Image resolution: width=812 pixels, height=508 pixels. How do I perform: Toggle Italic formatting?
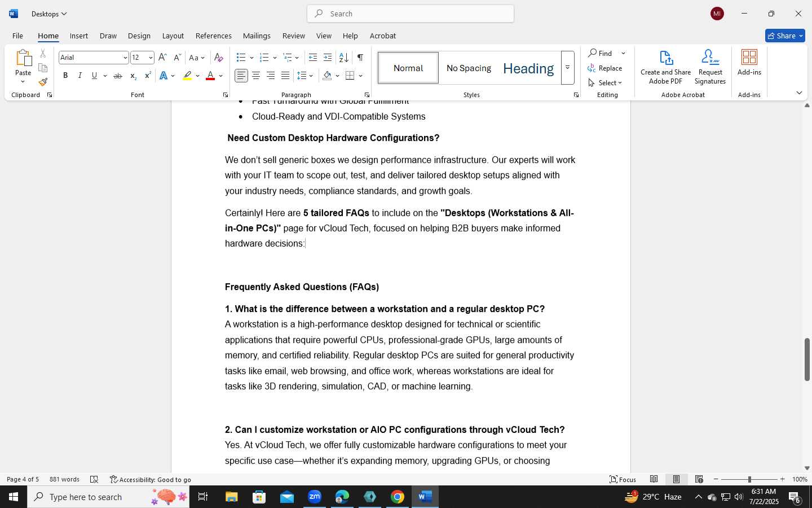pos(80,76)
